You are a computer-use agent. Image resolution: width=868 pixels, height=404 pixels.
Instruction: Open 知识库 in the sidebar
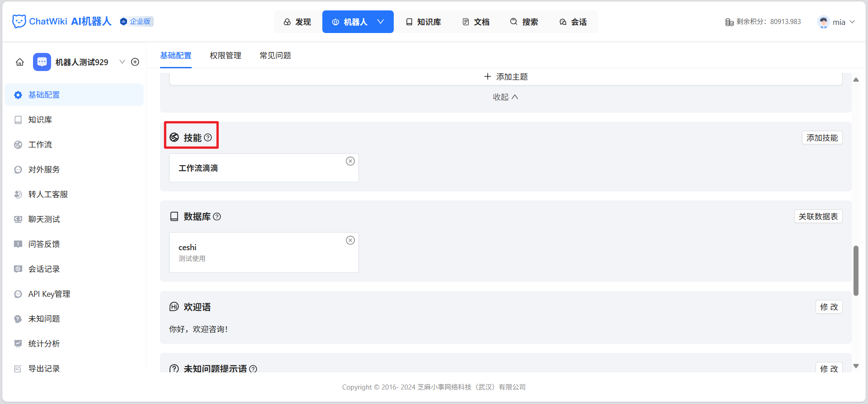pyautogui.click(x=74, y=119)
